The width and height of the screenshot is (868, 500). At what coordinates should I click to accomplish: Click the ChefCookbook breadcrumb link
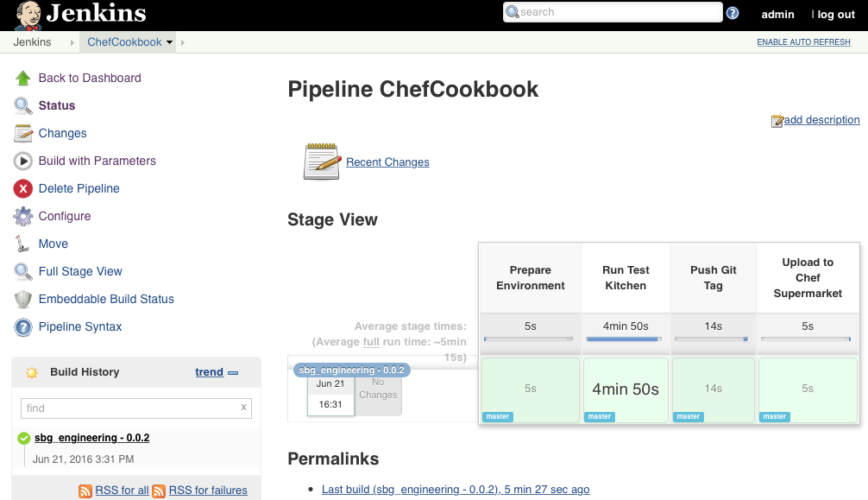pos(124,42)
